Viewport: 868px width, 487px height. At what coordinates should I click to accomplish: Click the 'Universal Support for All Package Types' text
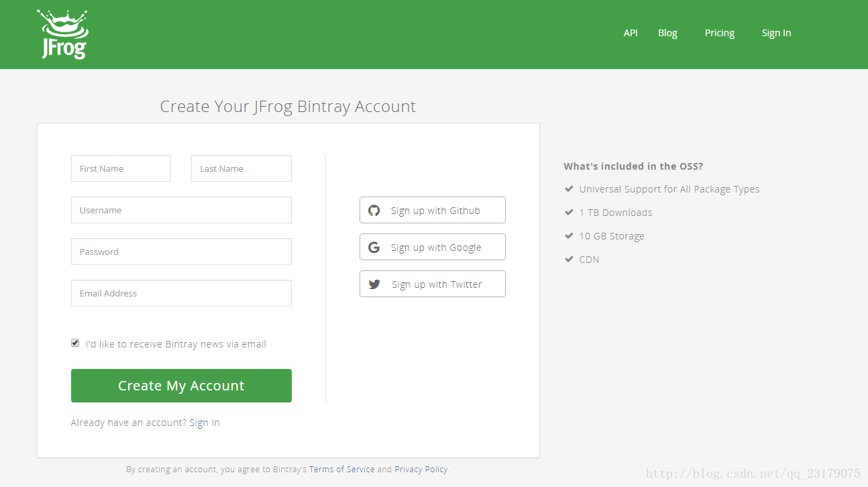coord(669,189)
